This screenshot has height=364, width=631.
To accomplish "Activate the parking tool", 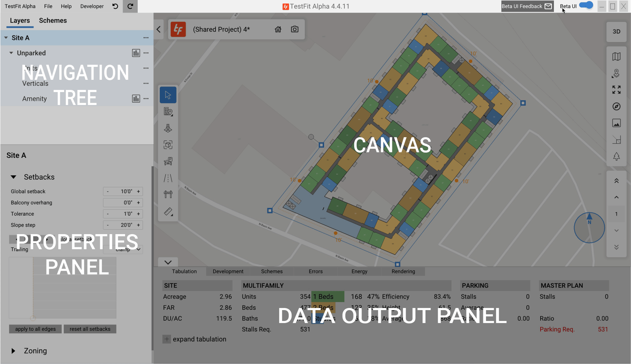I will point(168,161).
